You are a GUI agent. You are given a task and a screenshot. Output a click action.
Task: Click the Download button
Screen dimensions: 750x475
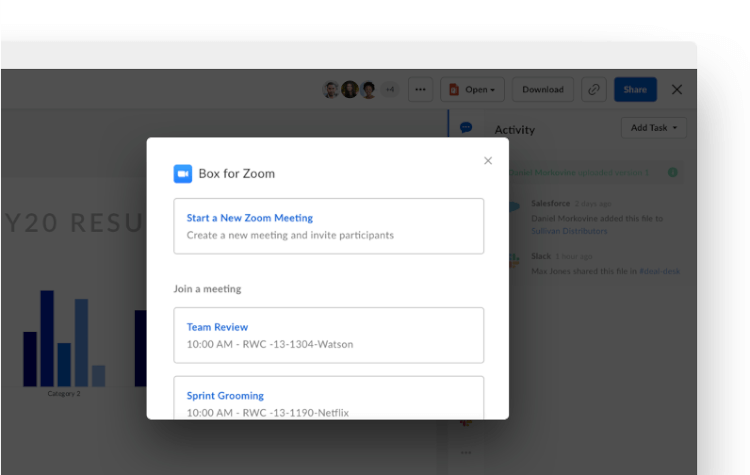pyautogui.click(x=543, y=90)
